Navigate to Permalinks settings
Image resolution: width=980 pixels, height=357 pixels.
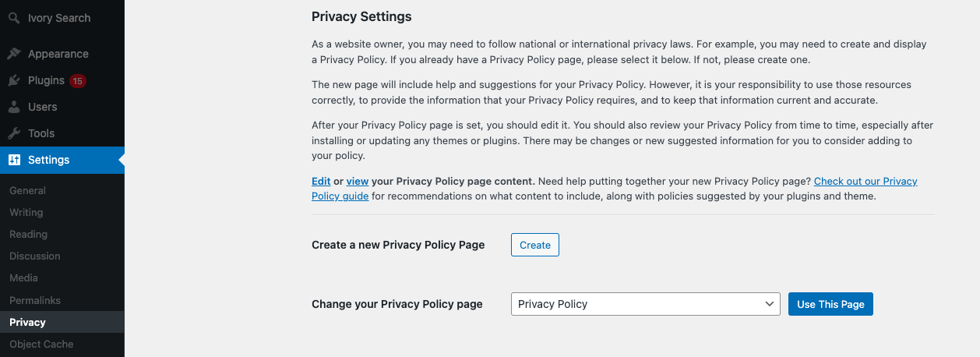[x=35, y=300]
